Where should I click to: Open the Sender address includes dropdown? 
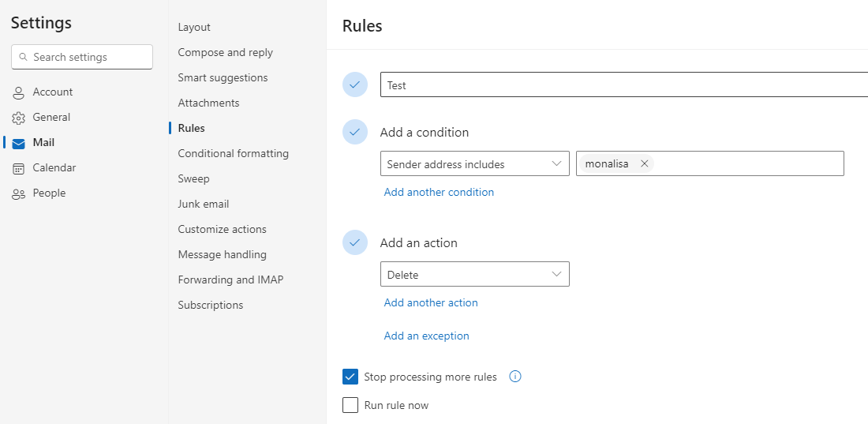(474, 164)
